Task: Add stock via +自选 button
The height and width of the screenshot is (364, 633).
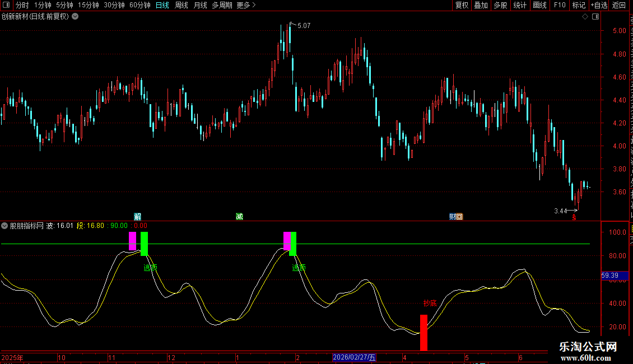Action: click(x=599, y=5)
